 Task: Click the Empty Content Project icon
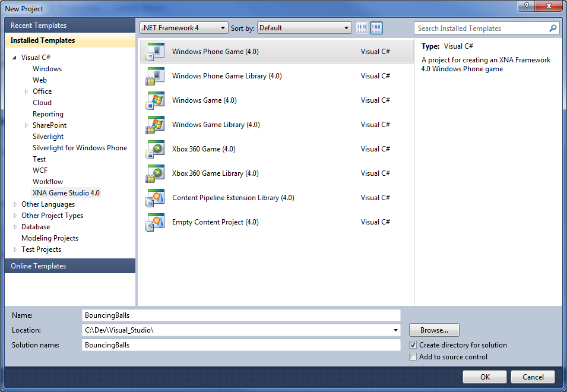click(x=155, y=222)
